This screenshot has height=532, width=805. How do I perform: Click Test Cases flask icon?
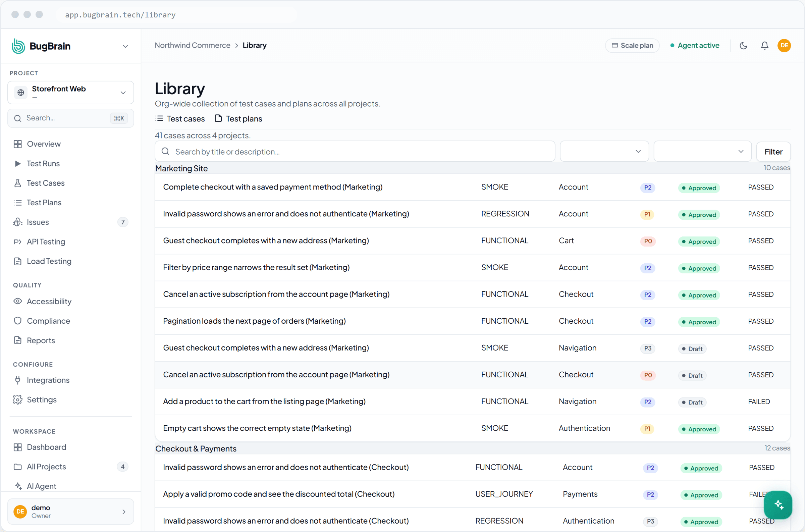pos(18,183)
